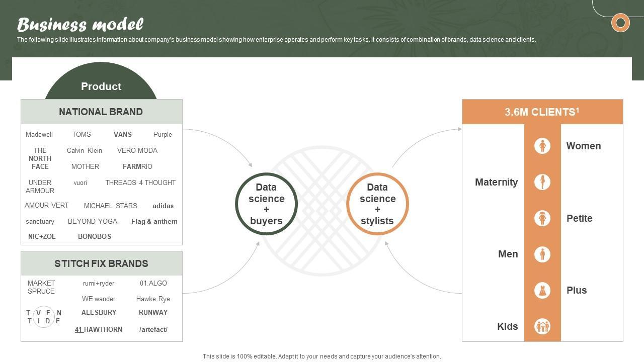The width and height of the screenshot is (644, 362).
Task: Select the MICHAEL STARS brand text
Action: pos(111,206)
